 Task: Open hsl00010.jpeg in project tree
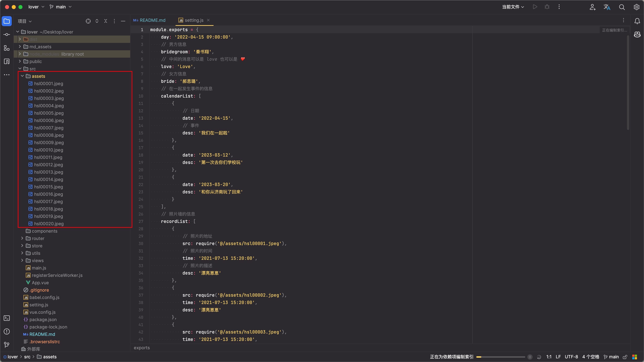coord(48,150)
